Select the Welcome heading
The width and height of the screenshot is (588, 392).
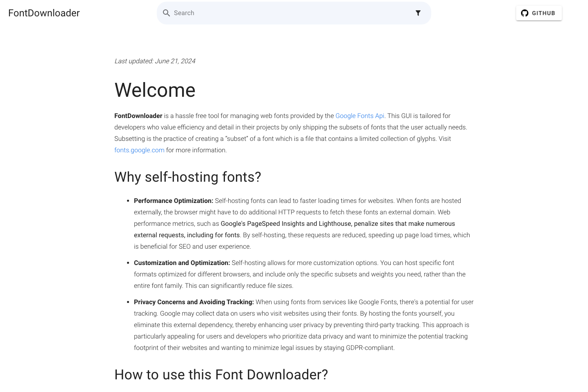155,90
